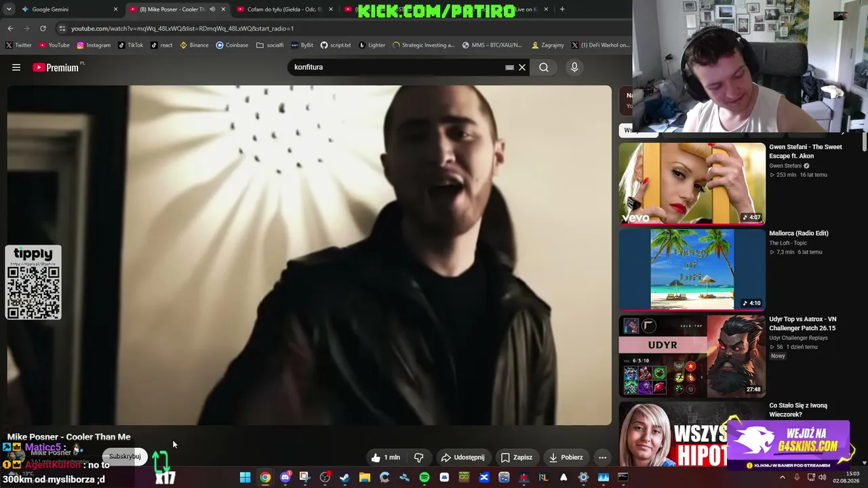This screenshot has width=868, height=488.
Task: Open Rocket League from the taskbar
Action: tap(543, 477)
